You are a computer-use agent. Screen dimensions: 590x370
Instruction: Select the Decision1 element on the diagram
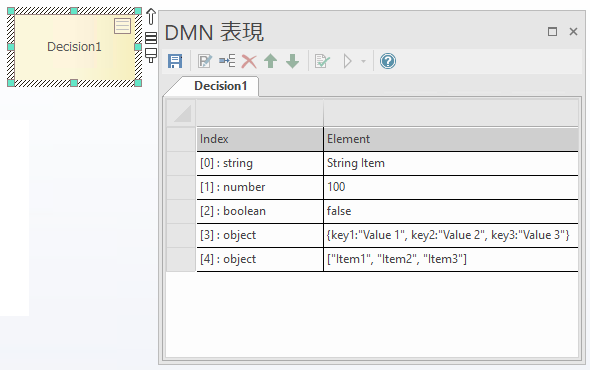[x=75, y=47]
